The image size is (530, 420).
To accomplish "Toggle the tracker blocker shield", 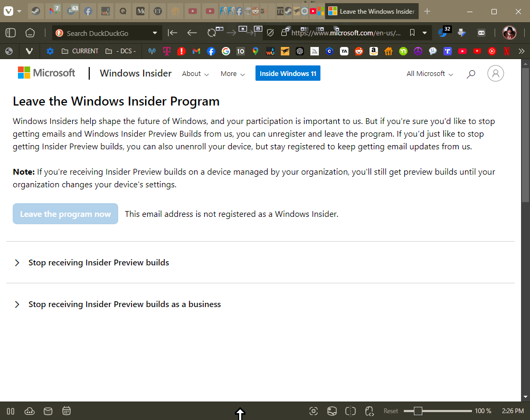I will [270, 33].
